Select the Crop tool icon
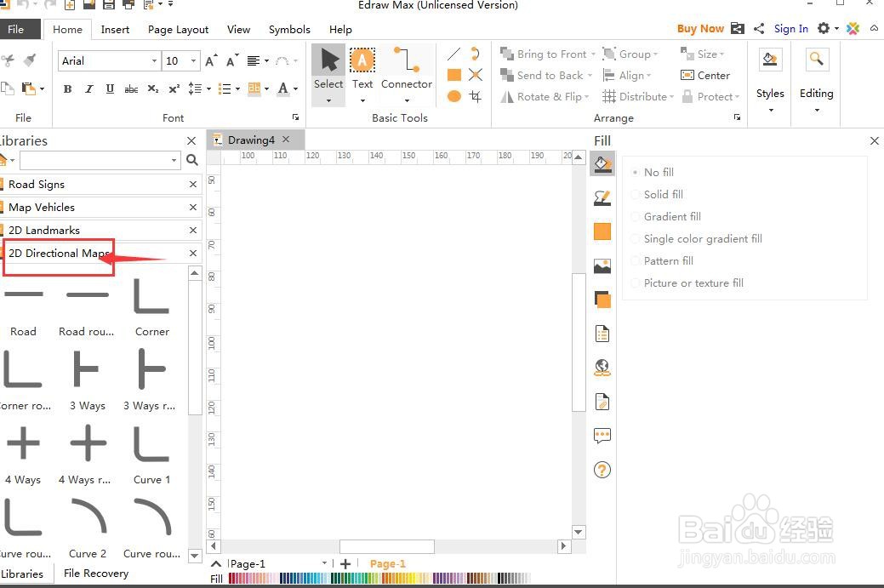Screen dimensions: 884x588 coord(476,96)
